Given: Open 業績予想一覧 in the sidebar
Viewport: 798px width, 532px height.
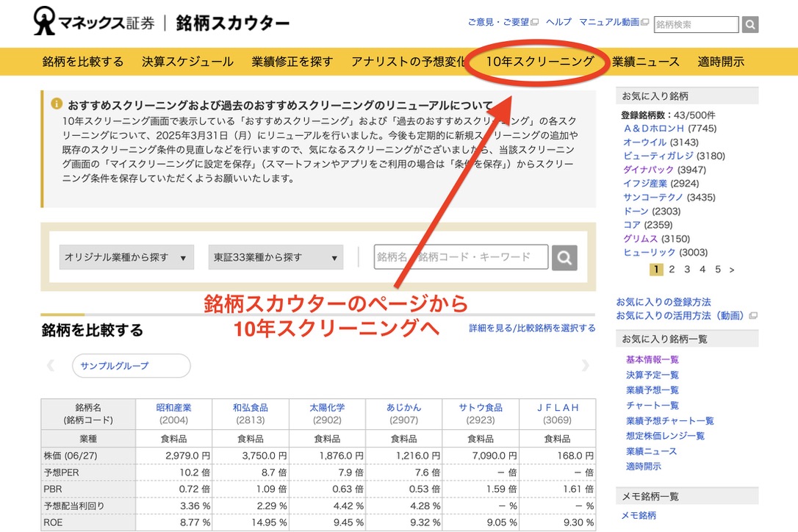Looking at the screenshot, I should 652,390.
